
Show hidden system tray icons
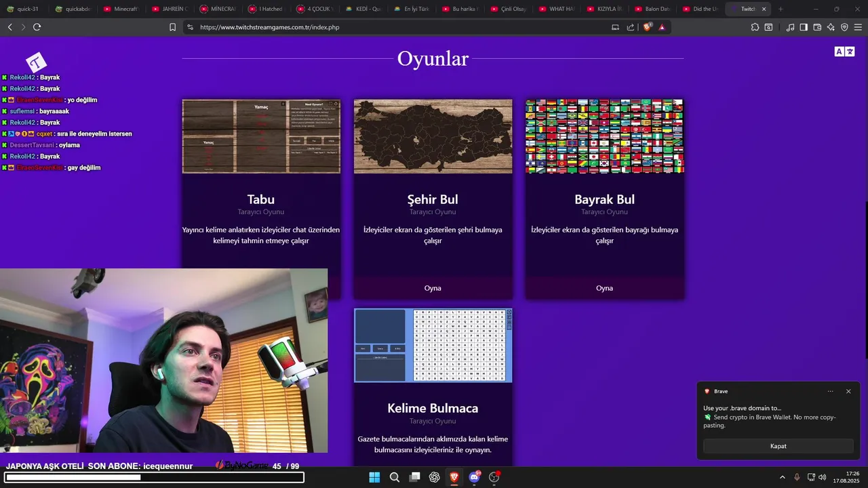(x=782, y=477)
